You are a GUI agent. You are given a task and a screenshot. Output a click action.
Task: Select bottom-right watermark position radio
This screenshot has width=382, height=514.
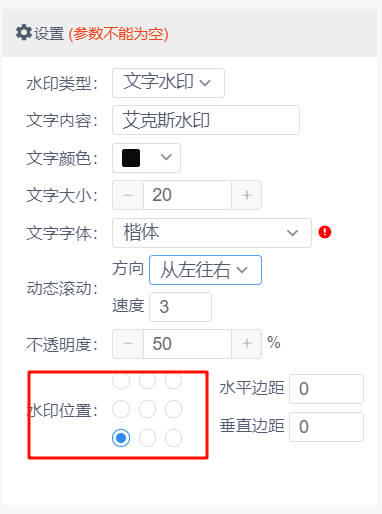(x=173, y=438)
